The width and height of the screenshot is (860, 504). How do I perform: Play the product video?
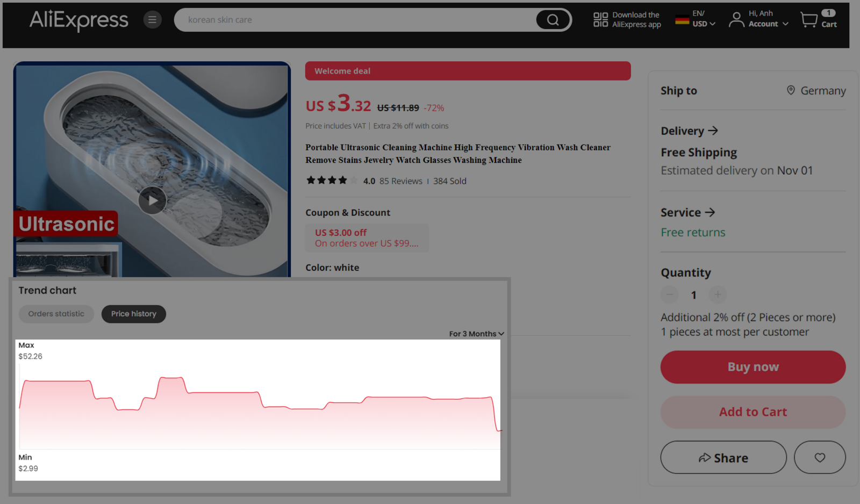point(152,200)
